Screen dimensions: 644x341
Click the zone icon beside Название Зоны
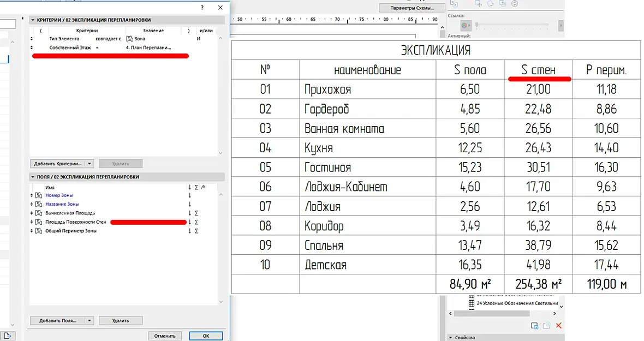pyautogui.click(x=39, y=204)
